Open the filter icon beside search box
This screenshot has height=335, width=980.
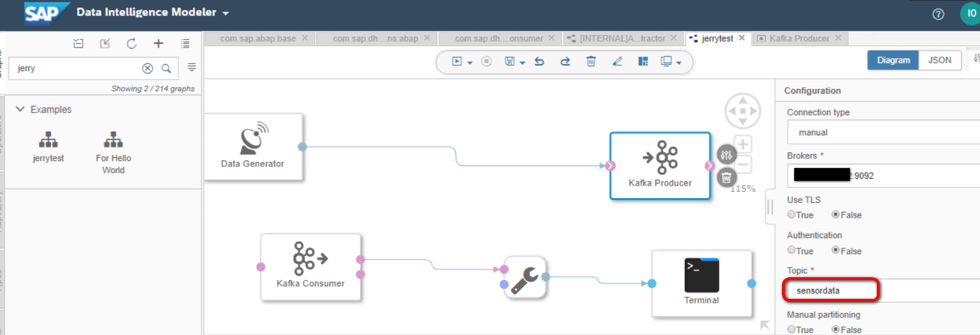(x=192, y=67)
